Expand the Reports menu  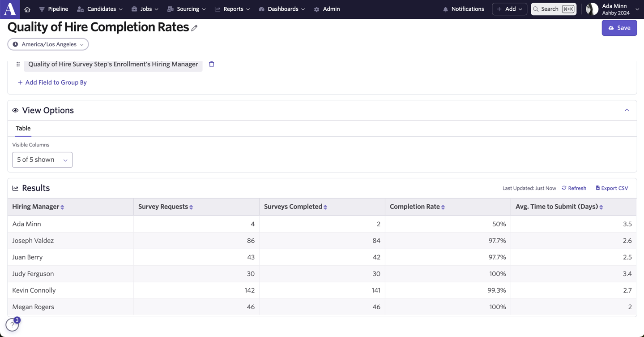coord(232,9)
